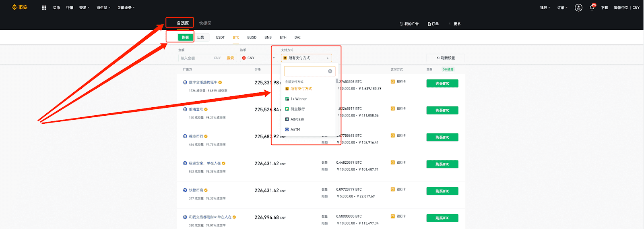Open 行情 markets link

70,8
